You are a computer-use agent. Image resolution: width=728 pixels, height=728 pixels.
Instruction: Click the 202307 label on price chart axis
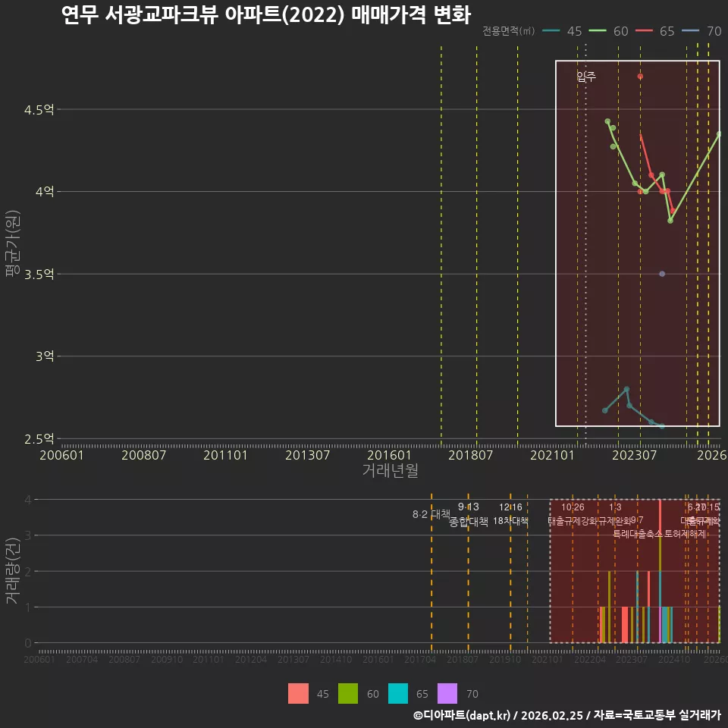(x=634, y=455)
